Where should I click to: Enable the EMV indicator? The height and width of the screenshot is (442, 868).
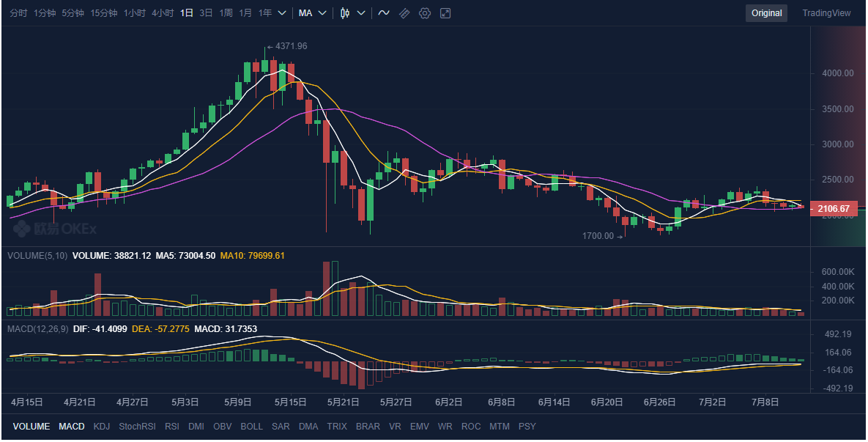click(x=420, y=427)
